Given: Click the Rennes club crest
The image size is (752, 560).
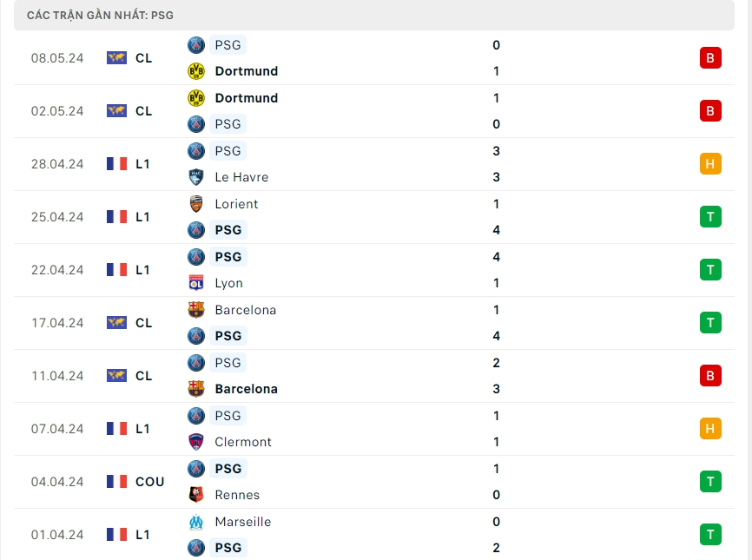Looking at the screenshot, I should tap(196, 495).
